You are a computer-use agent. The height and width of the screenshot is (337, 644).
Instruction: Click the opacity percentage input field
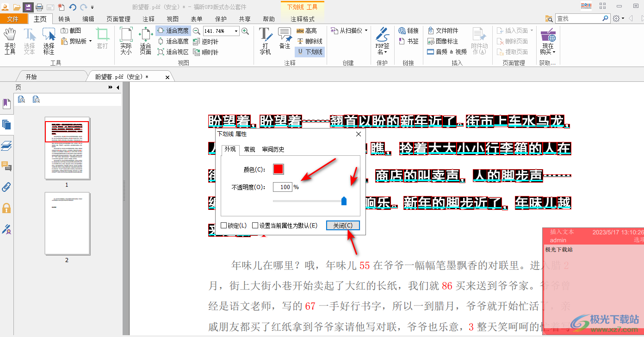pos(282,187)
